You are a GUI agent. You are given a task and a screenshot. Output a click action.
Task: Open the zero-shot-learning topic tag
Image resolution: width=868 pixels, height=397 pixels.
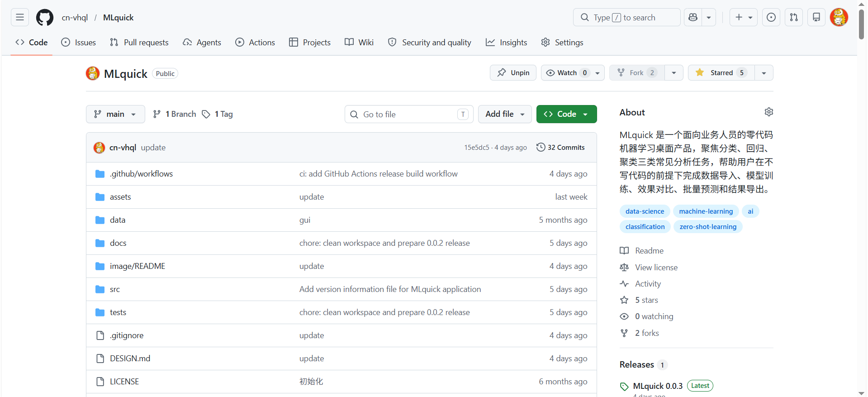pyautogui.click(x=708, y=227)
